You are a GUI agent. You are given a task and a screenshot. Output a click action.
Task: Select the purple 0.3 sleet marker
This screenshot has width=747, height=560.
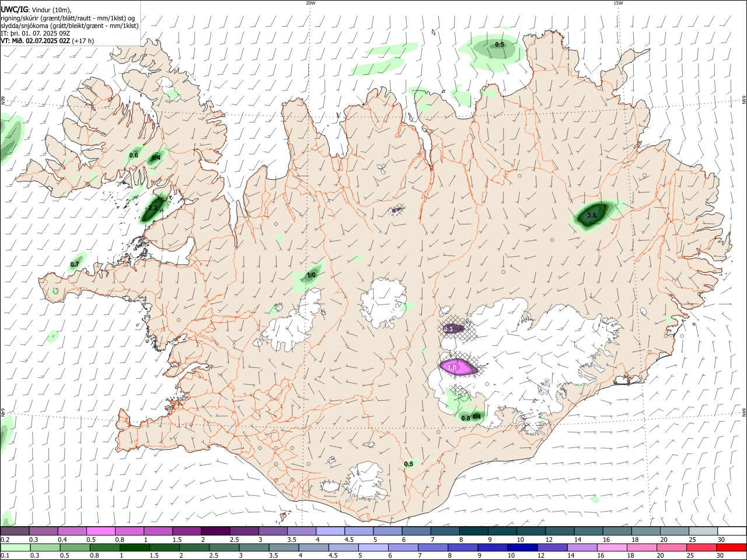(448, 330)
